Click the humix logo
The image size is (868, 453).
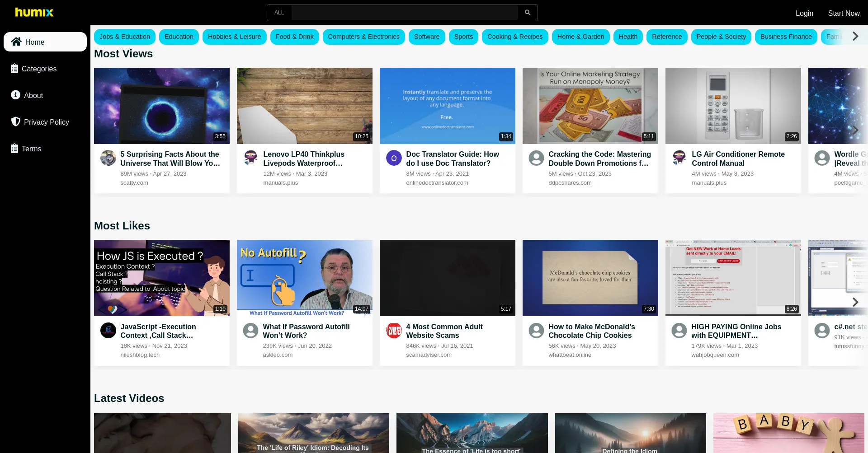click(34, 12)
